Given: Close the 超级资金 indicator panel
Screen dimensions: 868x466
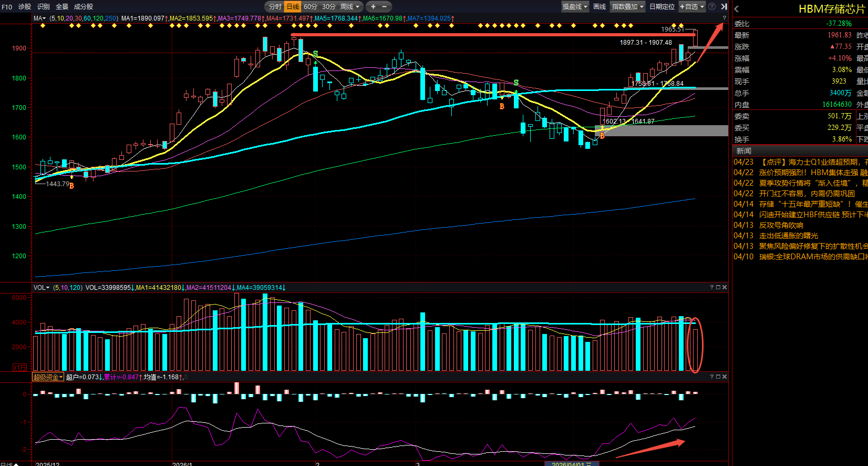Looking at the screenshot, I should [725, 377].
